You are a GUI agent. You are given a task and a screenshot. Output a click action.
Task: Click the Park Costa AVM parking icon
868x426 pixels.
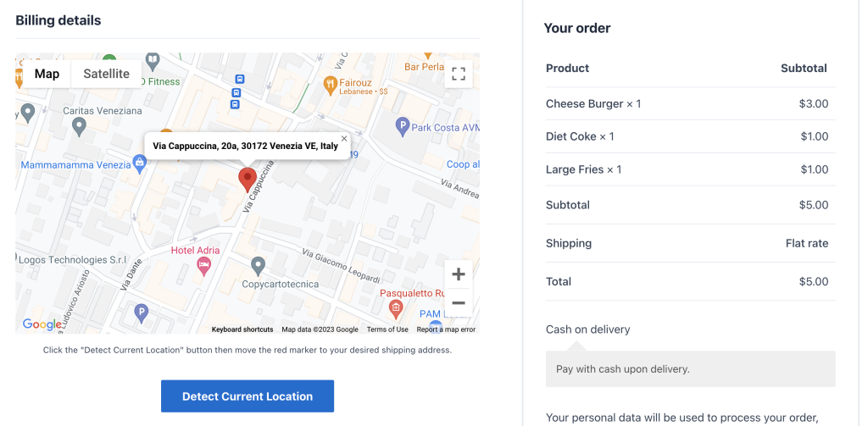click(403, 127)
